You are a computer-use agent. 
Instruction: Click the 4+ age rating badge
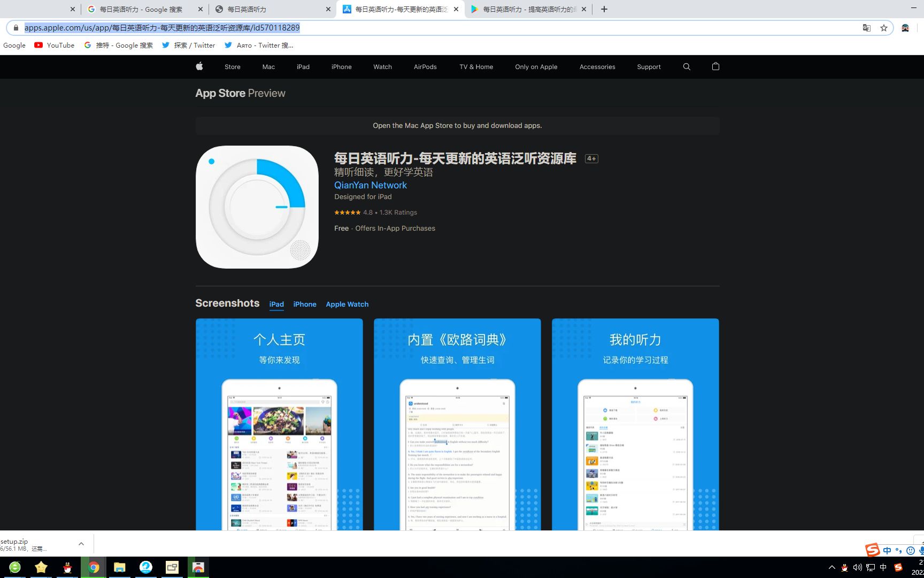(x=591, y=158)
